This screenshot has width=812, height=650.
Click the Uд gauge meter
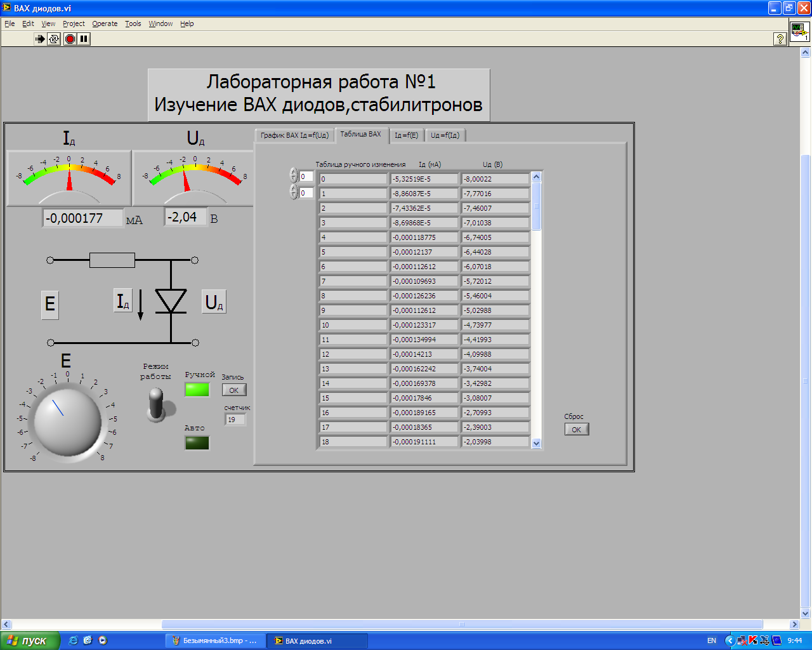[x=193, y=178]
